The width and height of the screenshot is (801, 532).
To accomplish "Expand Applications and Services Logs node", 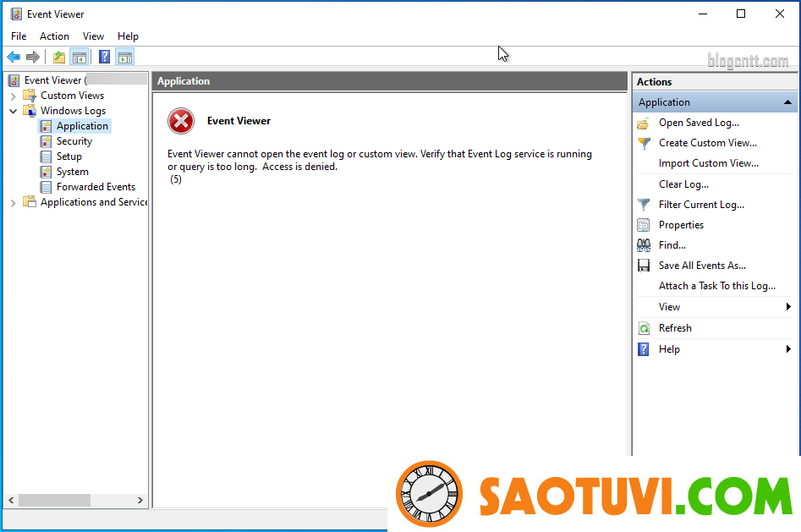I will click(14, 203).
